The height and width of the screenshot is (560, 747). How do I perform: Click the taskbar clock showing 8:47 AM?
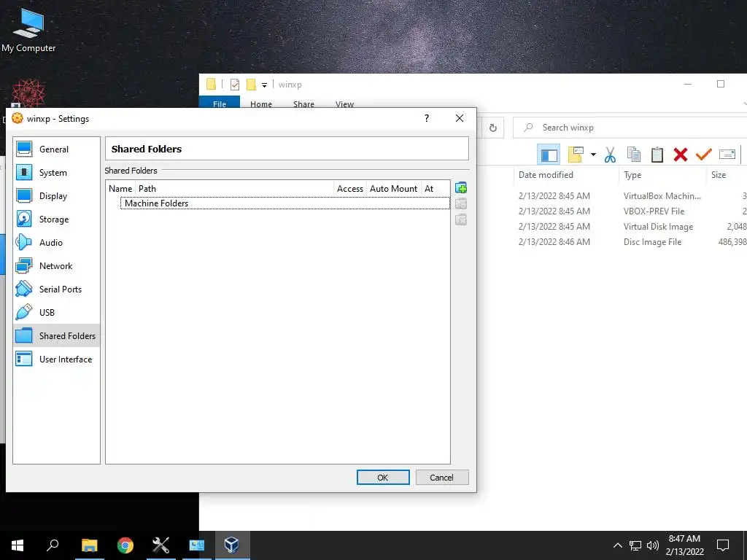click(x=684, y=545)
